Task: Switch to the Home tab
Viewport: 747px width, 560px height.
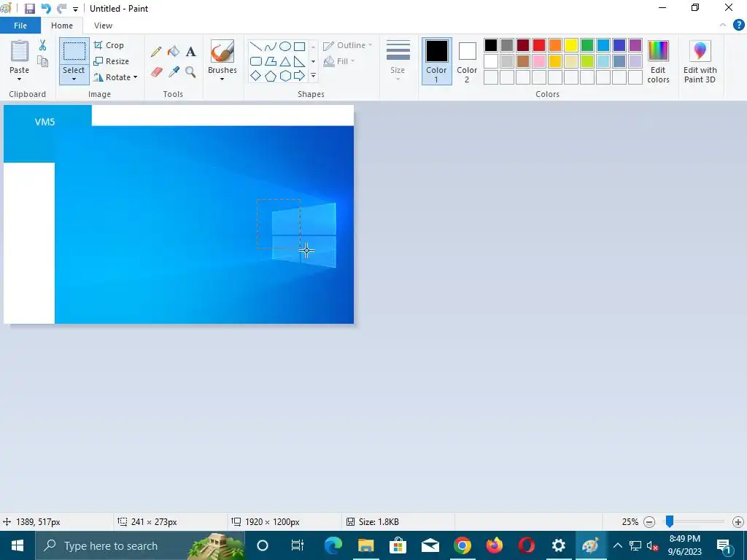Action: [62, 26]
